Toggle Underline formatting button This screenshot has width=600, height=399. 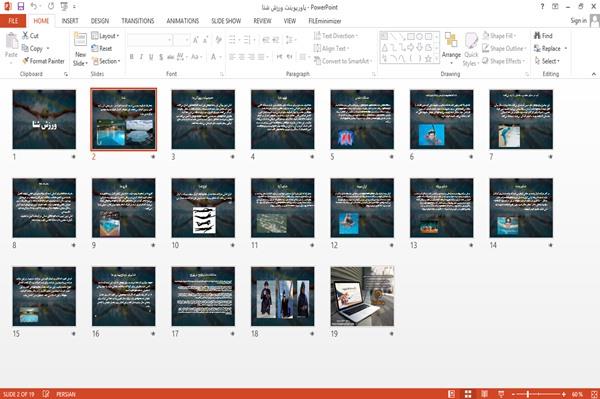151,57
